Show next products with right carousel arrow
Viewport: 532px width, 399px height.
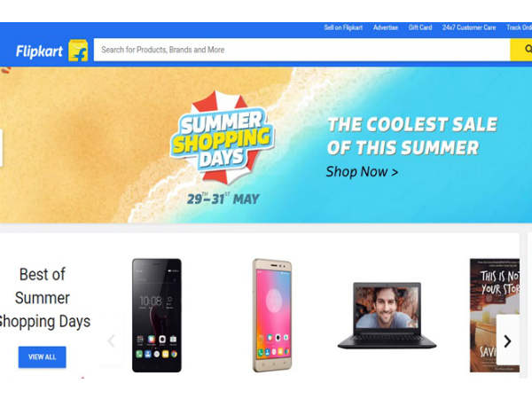click(x=507, y=341)
